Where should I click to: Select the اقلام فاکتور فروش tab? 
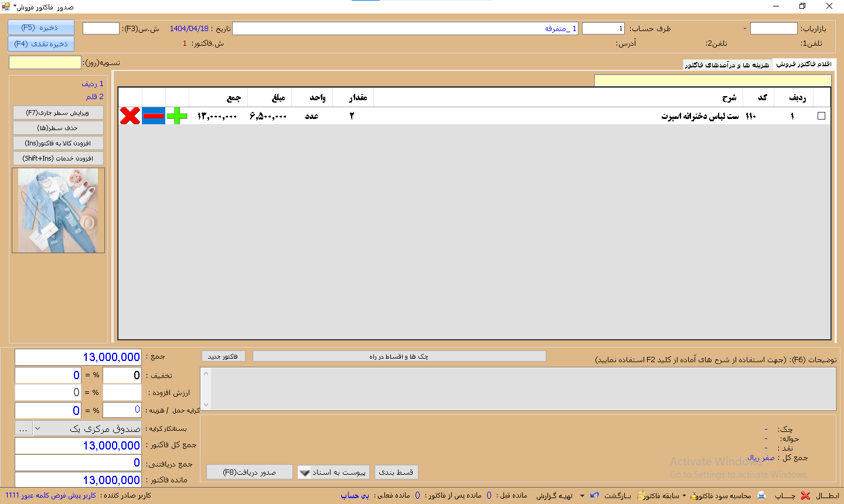(x=804, y=64)
